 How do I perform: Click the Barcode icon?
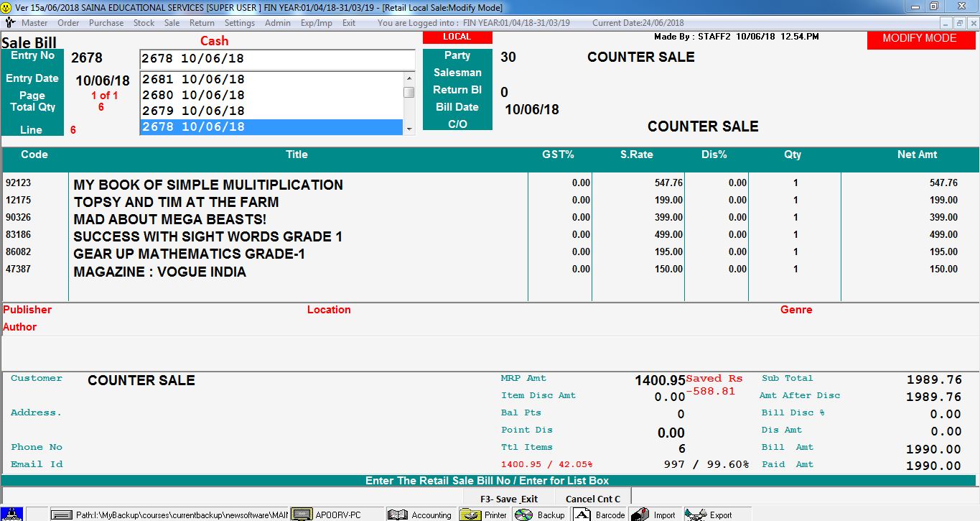(x=582, y=515)
